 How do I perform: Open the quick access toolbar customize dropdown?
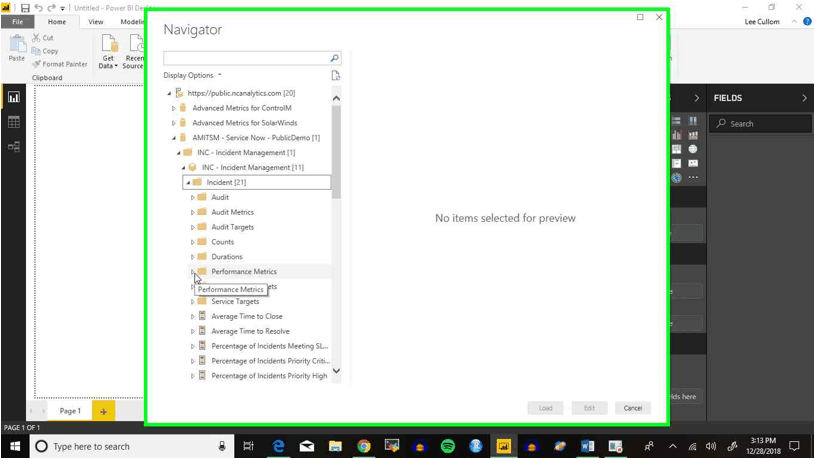click(62, 8)
